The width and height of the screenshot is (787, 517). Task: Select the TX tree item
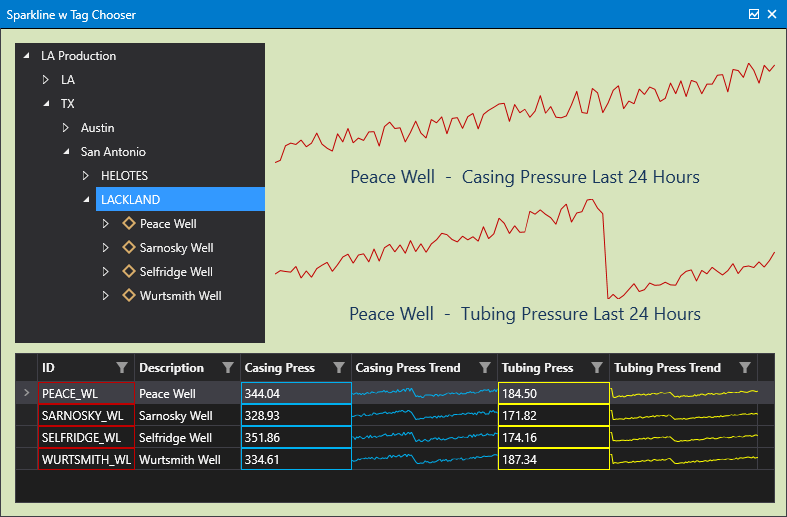tap(68, 103)
